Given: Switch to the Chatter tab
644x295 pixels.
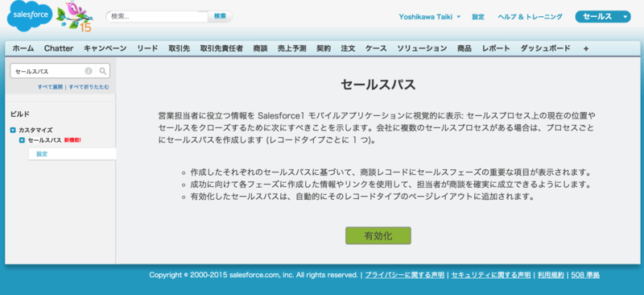Looking at the screenshot, I should click(59, 48).
